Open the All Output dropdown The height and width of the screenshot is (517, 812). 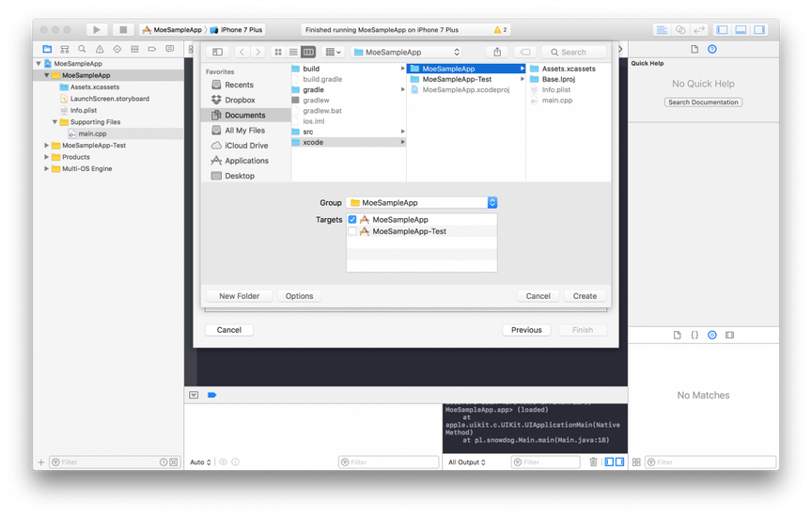point(466,462)
